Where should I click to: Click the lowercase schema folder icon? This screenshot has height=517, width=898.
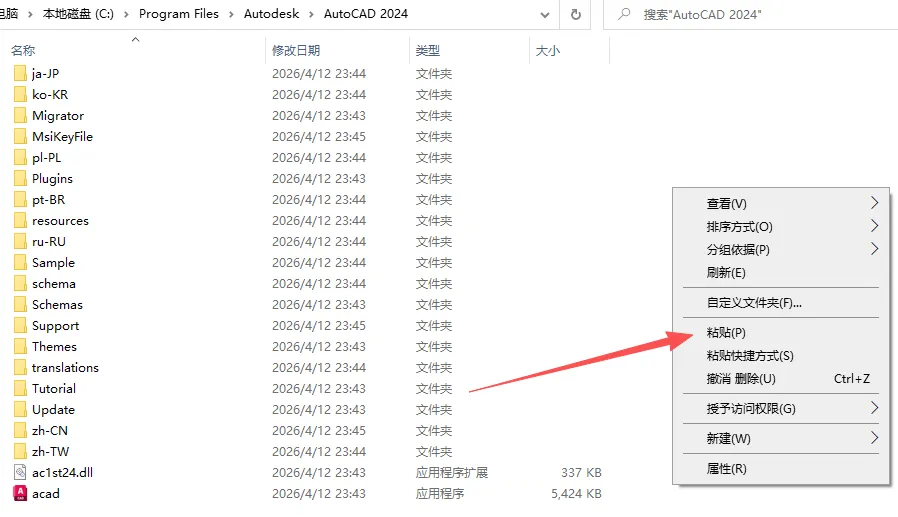point(20,283)
